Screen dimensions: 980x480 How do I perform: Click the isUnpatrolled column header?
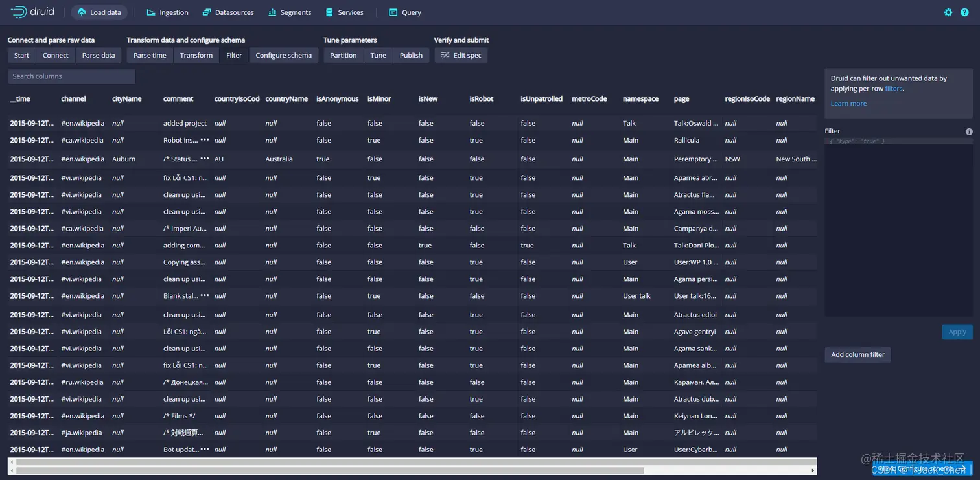(542, 99)
